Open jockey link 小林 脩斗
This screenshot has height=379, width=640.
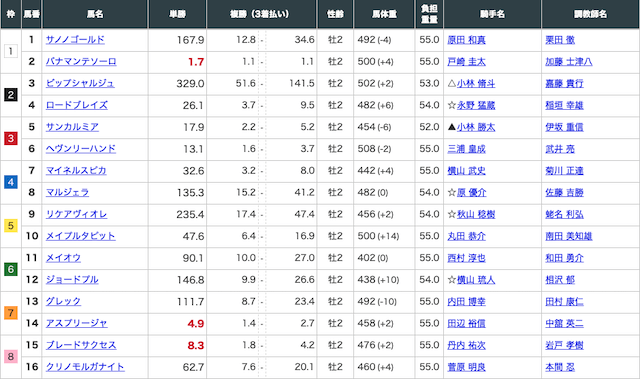tap(476, 83)
